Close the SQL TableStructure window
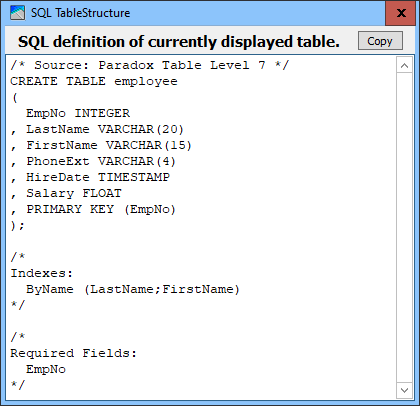Viewport: 420px width, 406px height. 401,13
